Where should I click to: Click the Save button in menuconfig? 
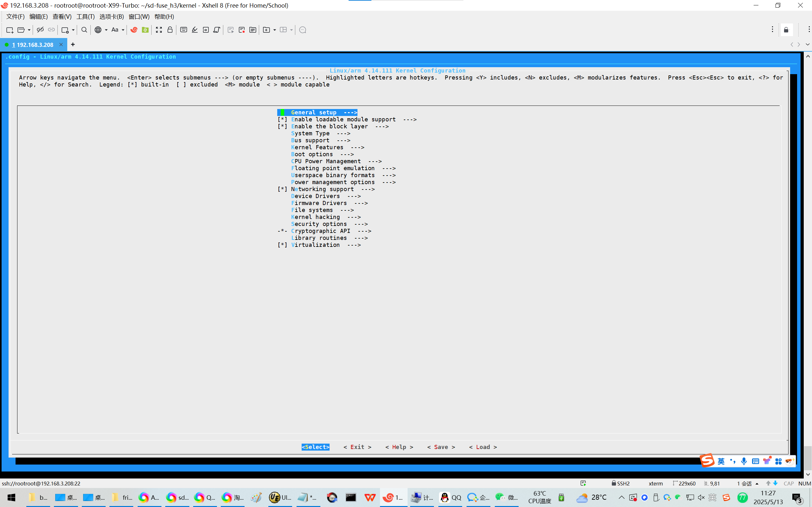(x=441, y=447)
